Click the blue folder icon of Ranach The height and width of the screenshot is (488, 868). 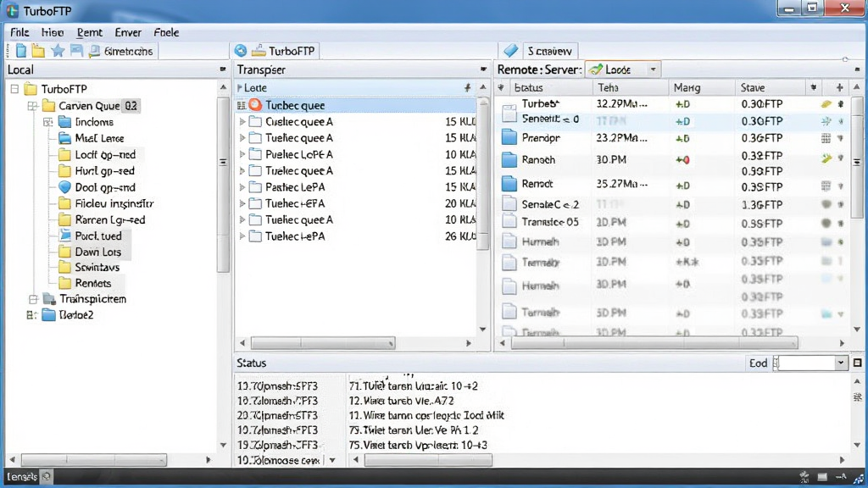pos(509,160)
